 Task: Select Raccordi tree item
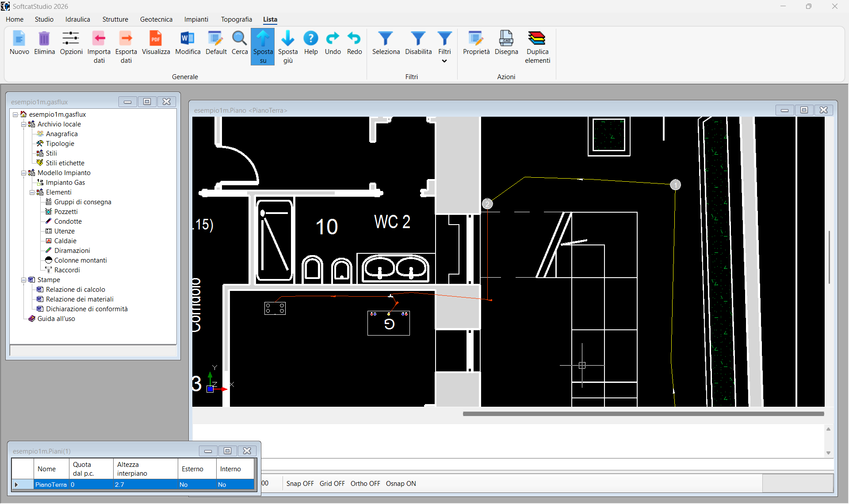click(67, 270)
